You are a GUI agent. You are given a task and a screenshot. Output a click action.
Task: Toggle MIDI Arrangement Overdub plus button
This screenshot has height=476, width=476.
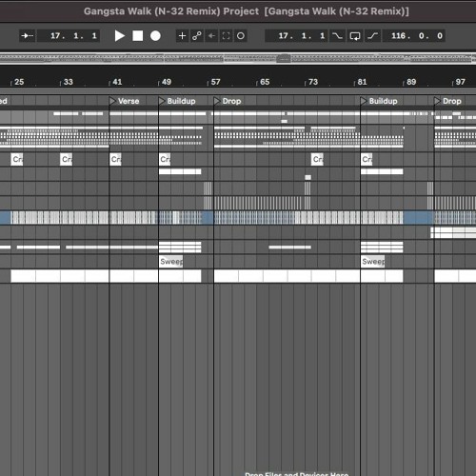182,36
